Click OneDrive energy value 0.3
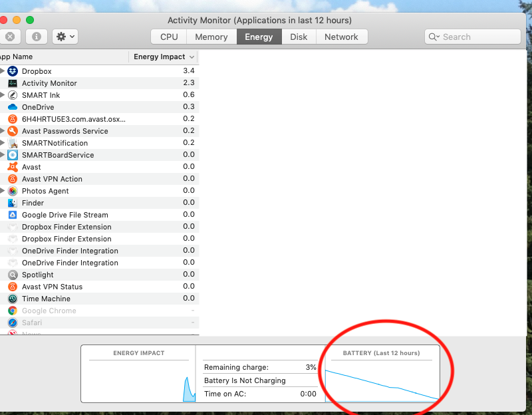This screenshot has height=415, width=532. (189, 106)
